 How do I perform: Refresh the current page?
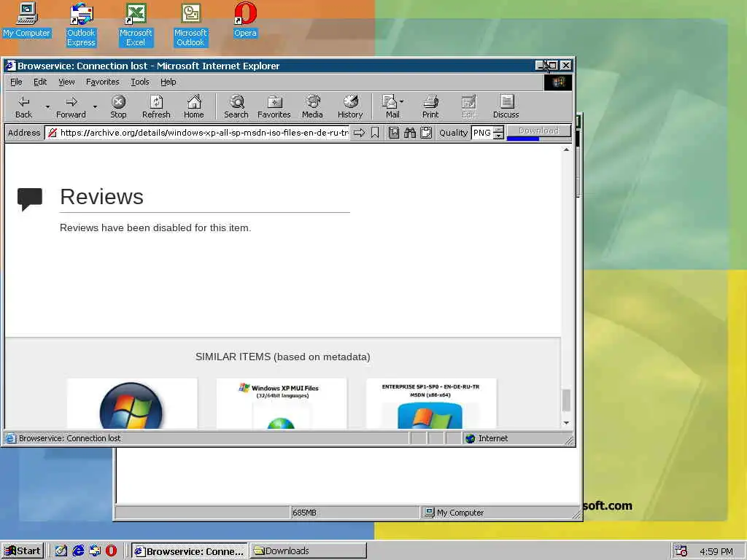click(x=156, y=106)
